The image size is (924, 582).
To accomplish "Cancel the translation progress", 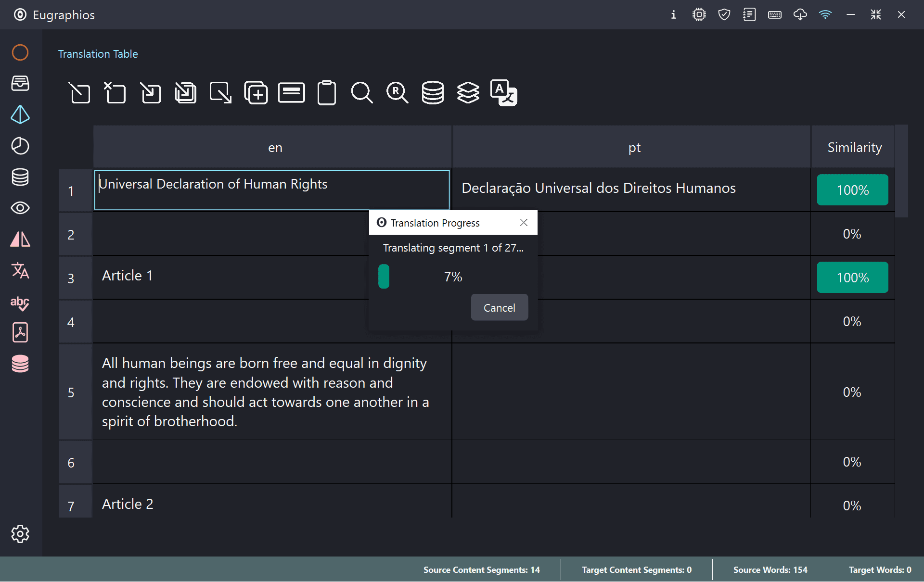I will click(499, 307).
